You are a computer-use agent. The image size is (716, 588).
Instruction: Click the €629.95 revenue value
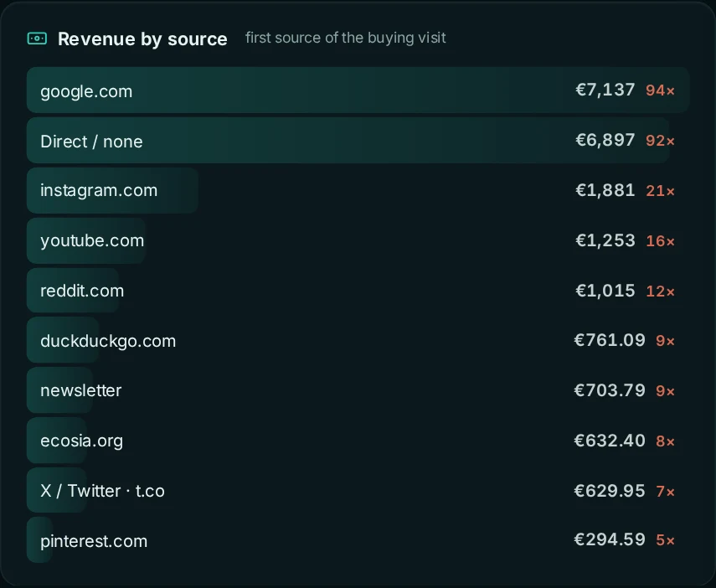[x=610, y=491]
